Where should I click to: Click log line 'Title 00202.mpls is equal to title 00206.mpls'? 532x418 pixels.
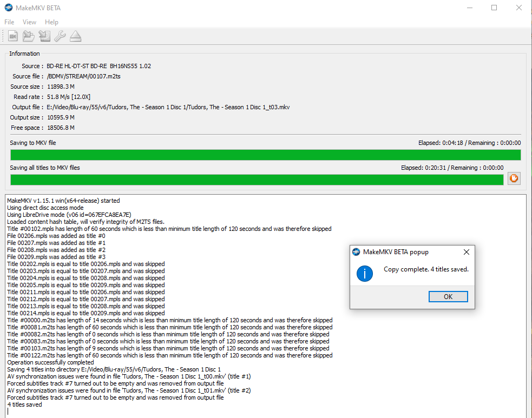86,264
